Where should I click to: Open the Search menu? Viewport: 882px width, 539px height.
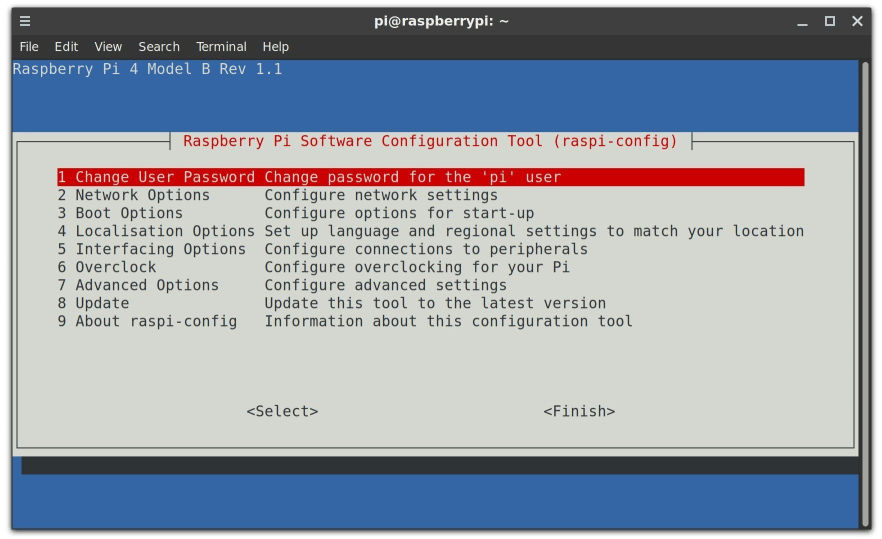[x=159, y=46]
